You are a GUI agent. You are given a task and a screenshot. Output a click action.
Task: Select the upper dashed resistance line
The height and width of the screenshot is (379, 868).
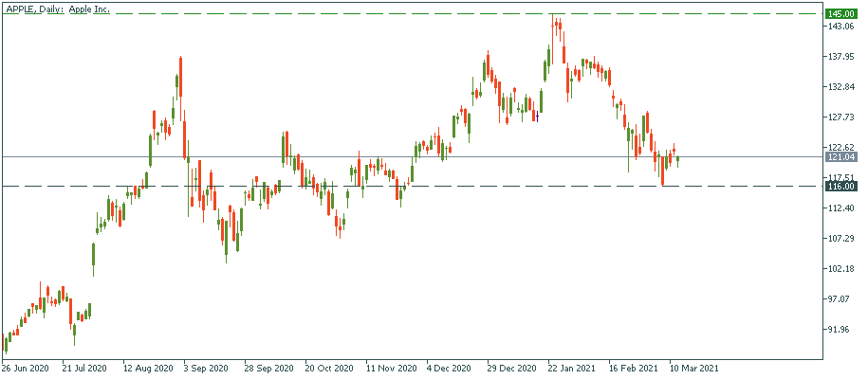point(285,14)
